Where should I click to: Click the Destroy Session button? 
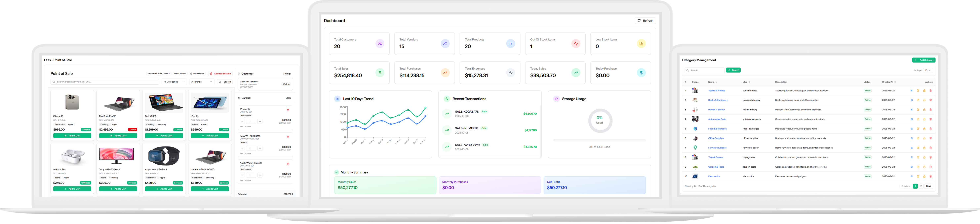point(221,74)
